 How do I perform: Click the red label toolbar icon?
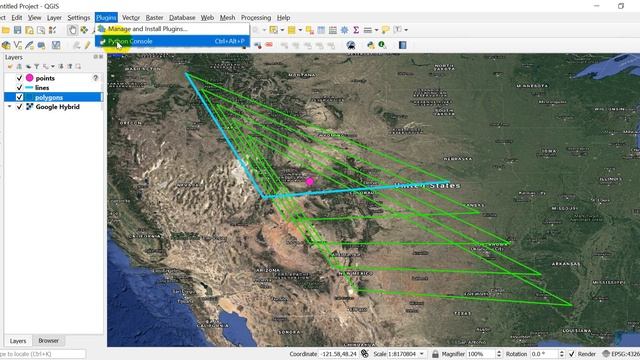[269, 45]
